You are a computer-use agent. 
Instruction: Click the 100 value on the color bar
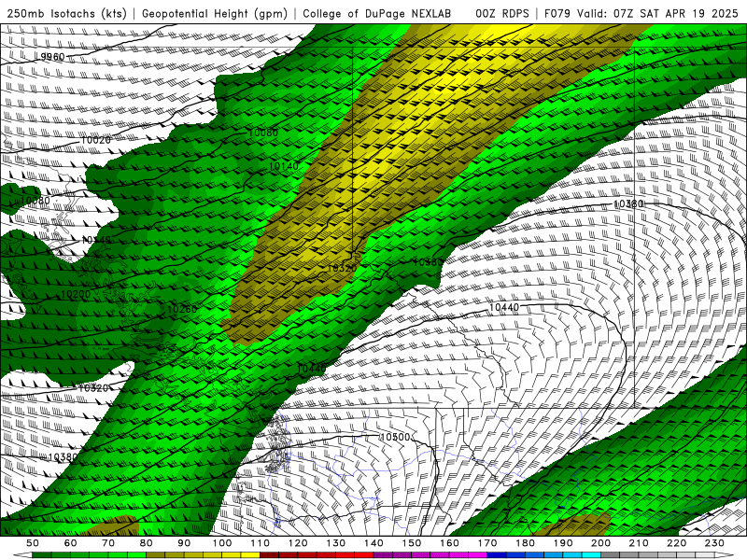point(222,543)
